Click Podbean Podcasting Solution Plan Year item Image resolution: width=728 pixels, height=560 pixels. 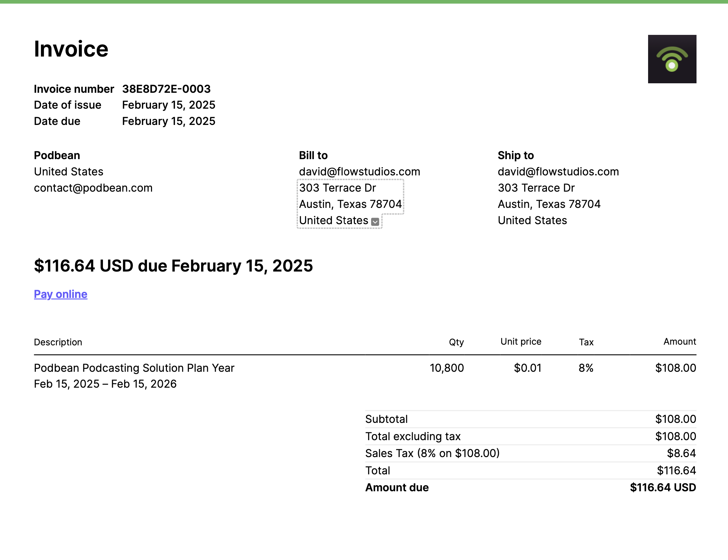pyautogui.click(x=134, y=368)
